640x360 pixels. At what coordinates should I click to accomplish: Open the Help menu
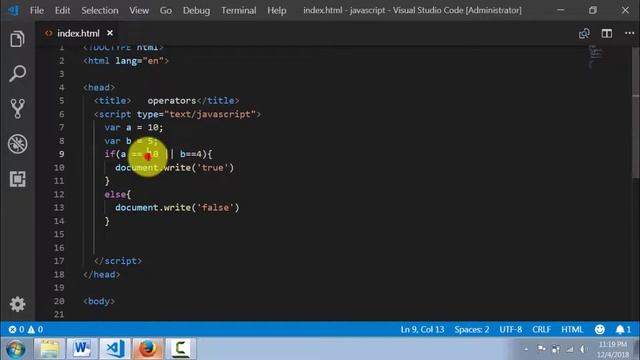tap(277, 10)
